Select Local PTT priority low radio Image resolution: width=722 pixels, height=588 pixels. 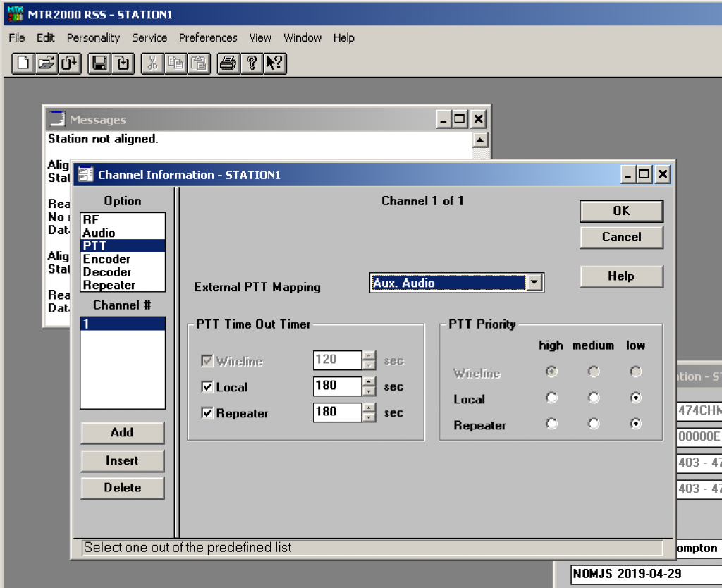click(636, 398)
